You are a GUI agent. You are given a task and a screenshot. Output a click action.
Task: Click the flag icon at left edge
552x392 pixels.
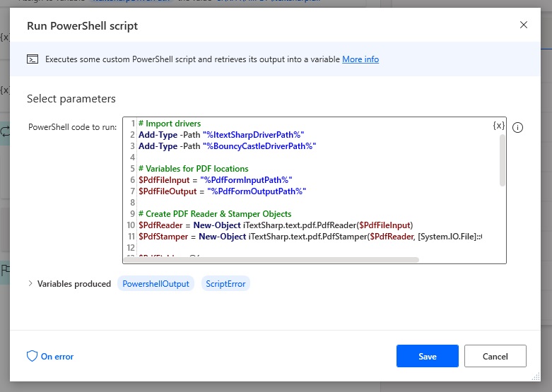point(5,271)
